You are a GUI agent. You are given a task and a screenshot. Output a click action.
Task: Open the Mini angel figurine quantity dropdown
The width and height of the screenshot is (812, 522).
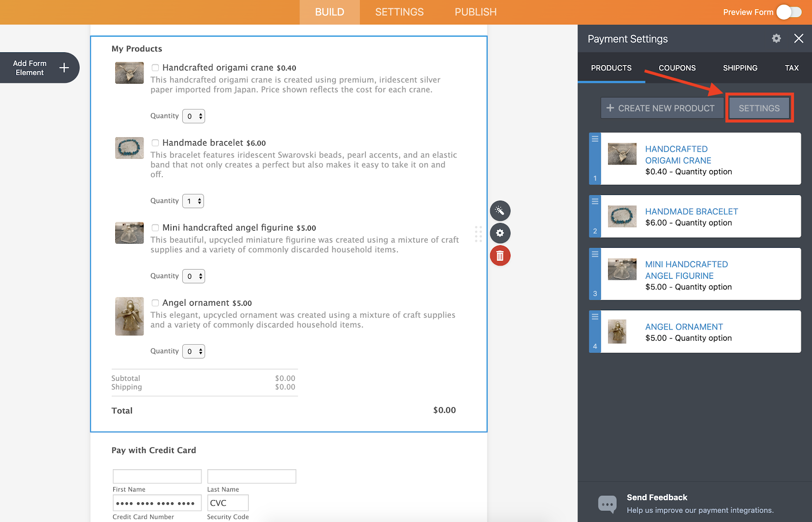(194, 276)
